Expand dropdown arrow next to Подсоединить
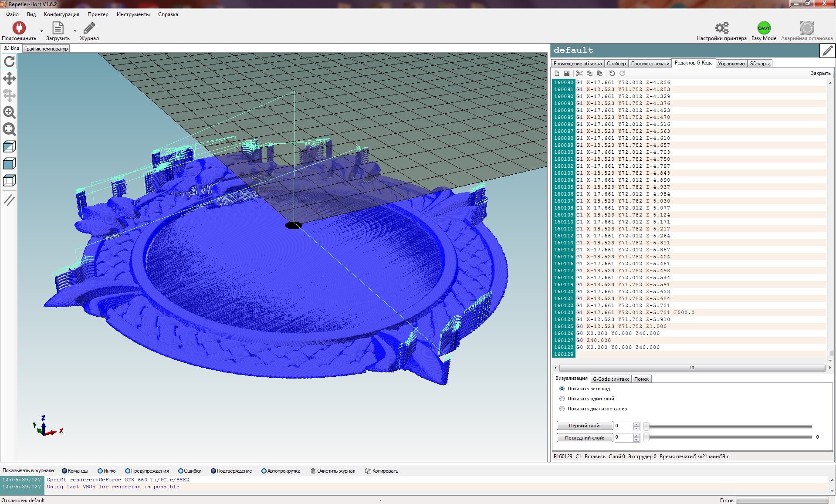Screen dimensions: 836x504 pos(42,31)
